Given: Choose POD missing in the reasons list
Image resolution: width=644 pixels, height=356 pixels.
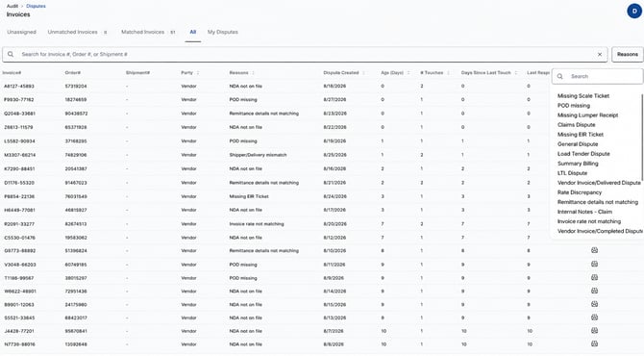Looking at the screenshot, I should coord(574,106).
